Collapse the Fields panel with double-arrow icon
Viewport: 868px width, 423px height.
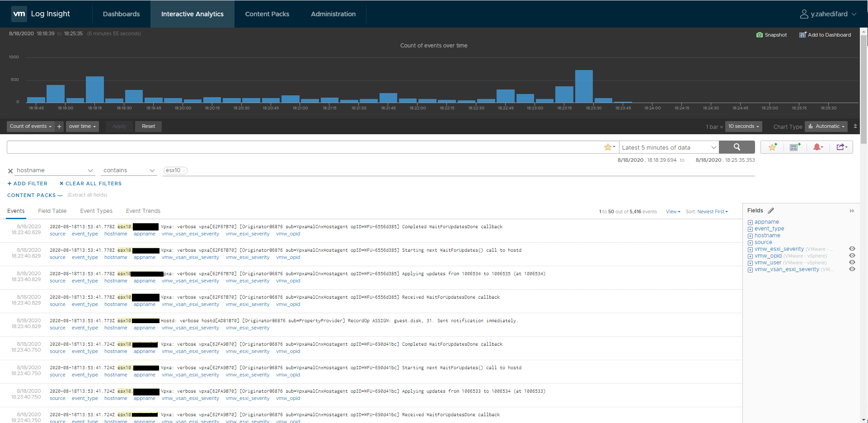[x=852, y=211]
